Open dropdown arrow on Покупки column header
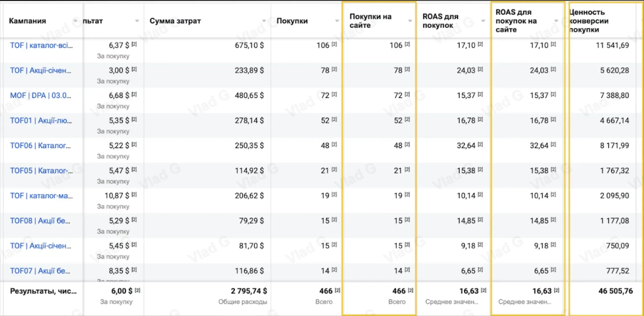 point(337,21)
